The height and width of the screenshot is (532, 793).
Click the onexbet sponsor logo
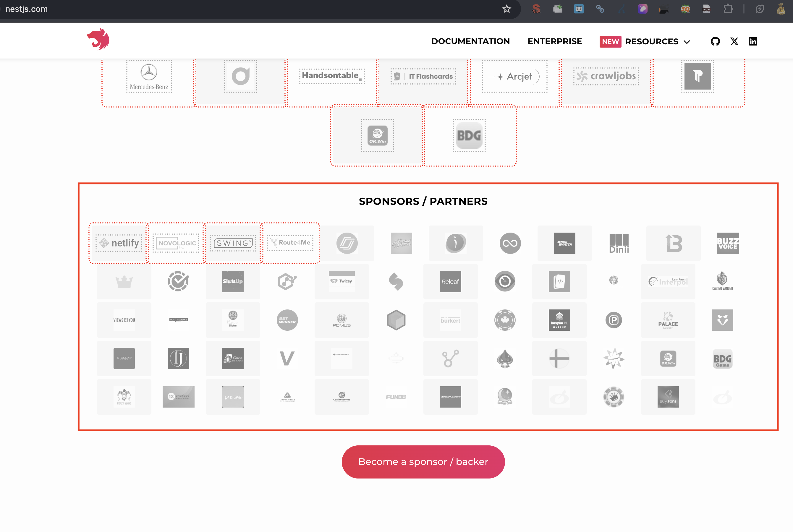(x=179, y=397)
